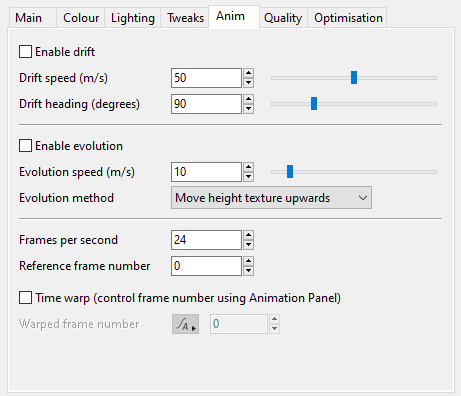461x396 pixels.
Task: Decrease Frames per second with down arrow
Action: (x=248, y=245)
